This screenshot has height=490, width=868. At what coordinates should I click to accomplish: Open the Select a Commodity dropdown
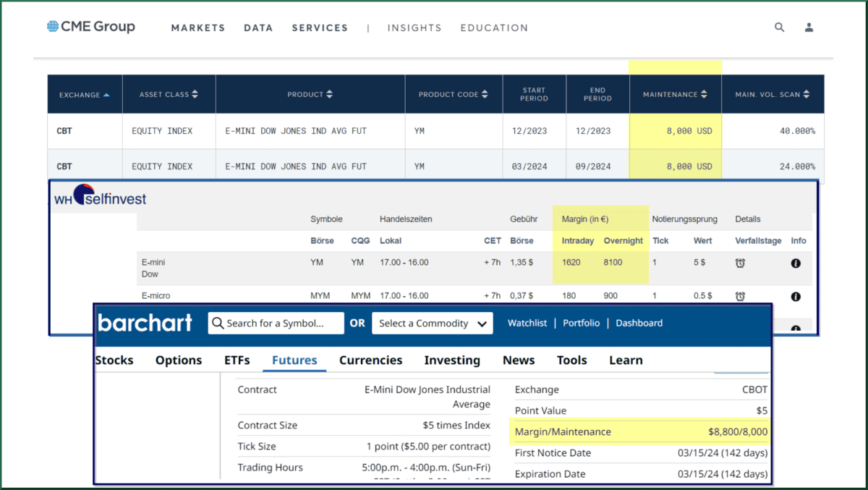click(x=432, y=323)
